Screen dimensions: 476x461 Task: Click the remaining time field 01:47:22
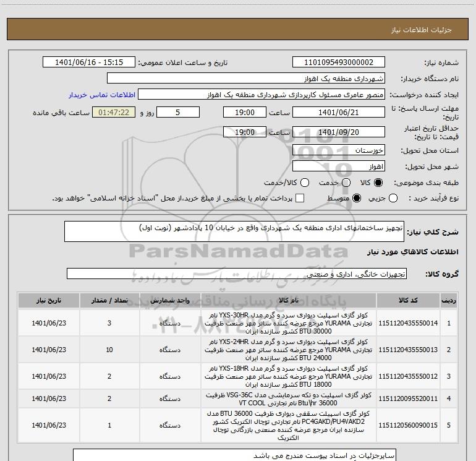coord(114,113)
